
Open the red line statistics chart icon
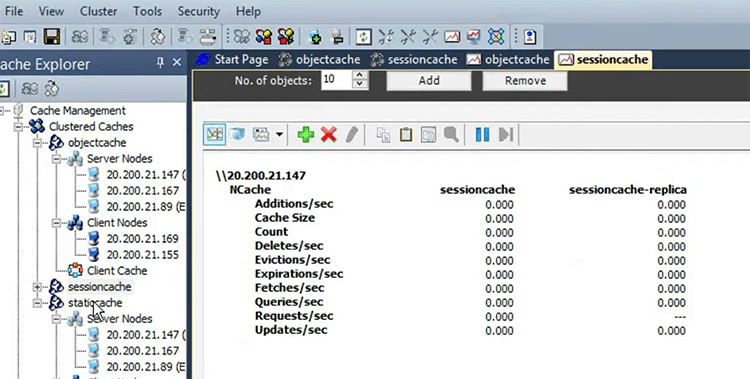(452, 37)
